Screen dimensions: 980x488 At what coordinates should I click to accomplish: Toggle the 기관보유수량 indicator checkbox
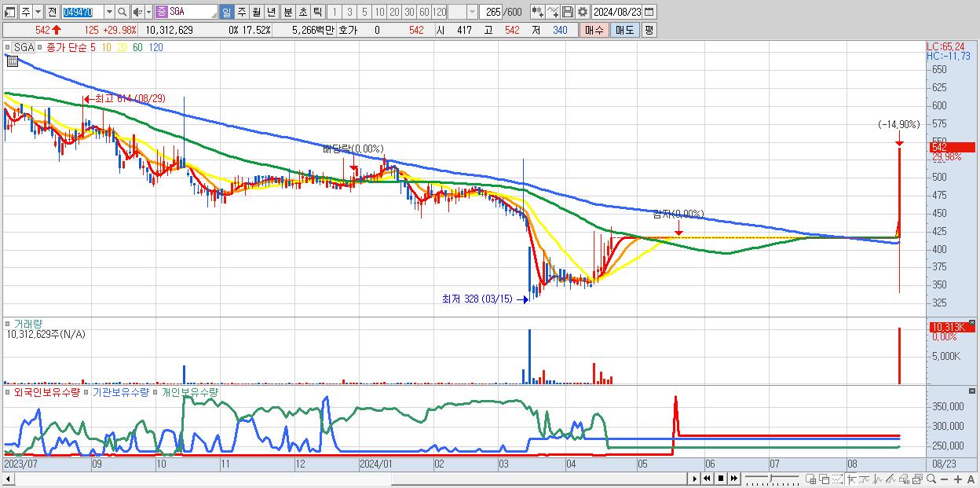(x=87, y=391)
